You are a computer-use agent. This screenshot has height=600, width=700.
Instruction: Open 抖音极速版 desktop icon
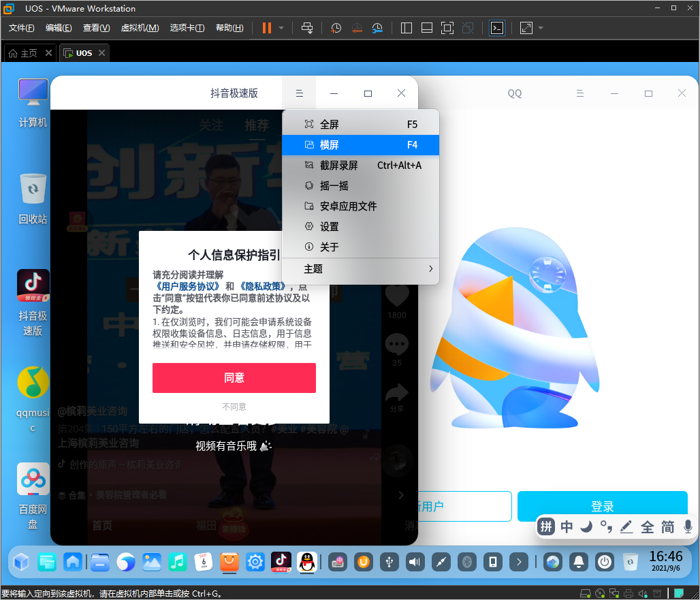(x=33, y=304)
